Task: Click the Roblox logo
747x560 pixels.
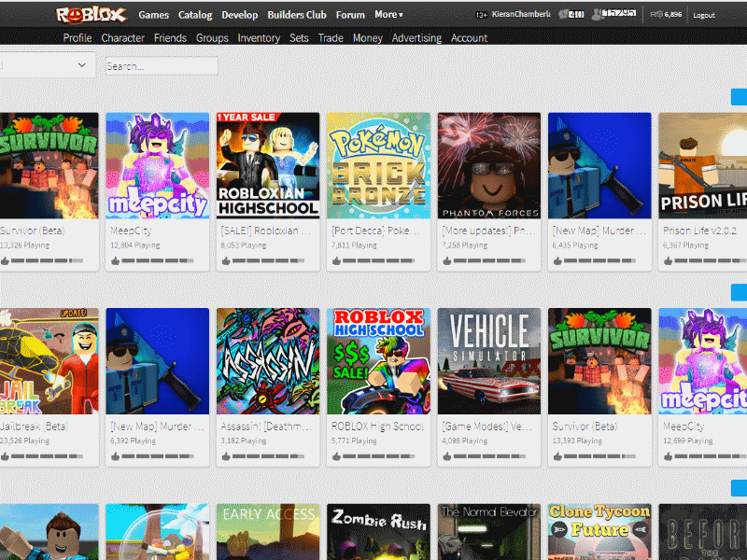Action: click(91, 14)
